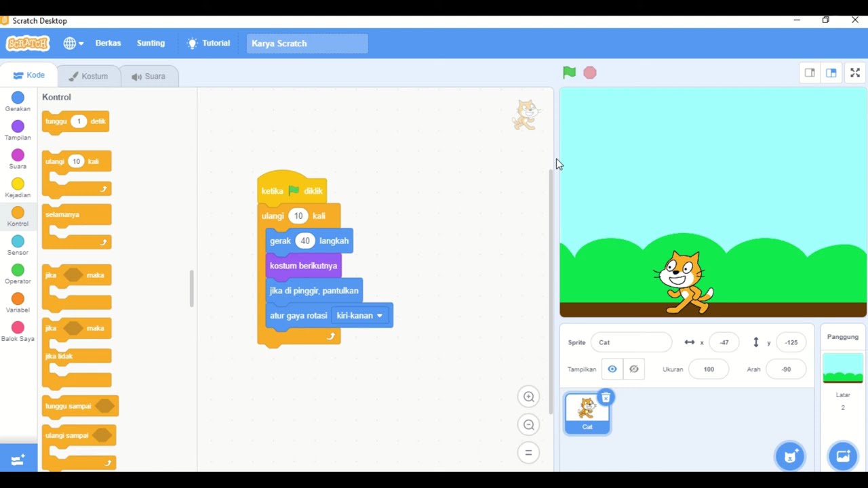The image size is (868, 488).
Task: Switch to small stage layout
Action: pyautogui.click(x=810, y=73)
